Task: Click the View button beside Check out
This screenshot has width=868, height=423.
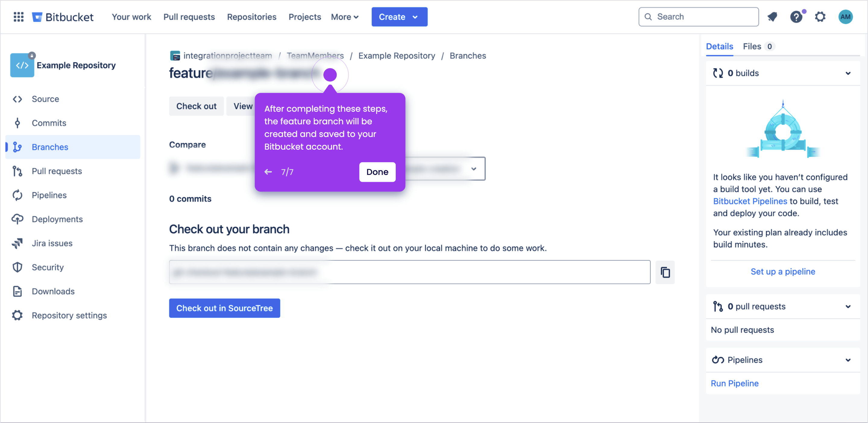Action: [x=241, y=106]
